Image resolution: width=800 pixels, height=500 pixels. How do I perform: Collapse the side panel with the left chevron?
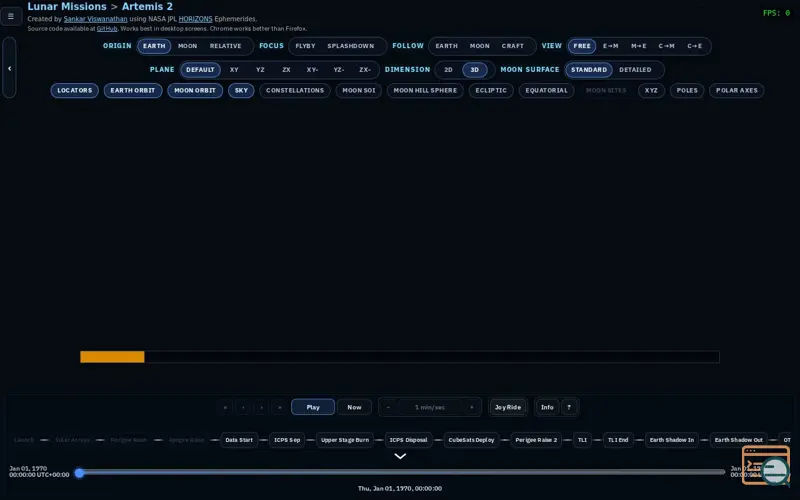point(9,68)
